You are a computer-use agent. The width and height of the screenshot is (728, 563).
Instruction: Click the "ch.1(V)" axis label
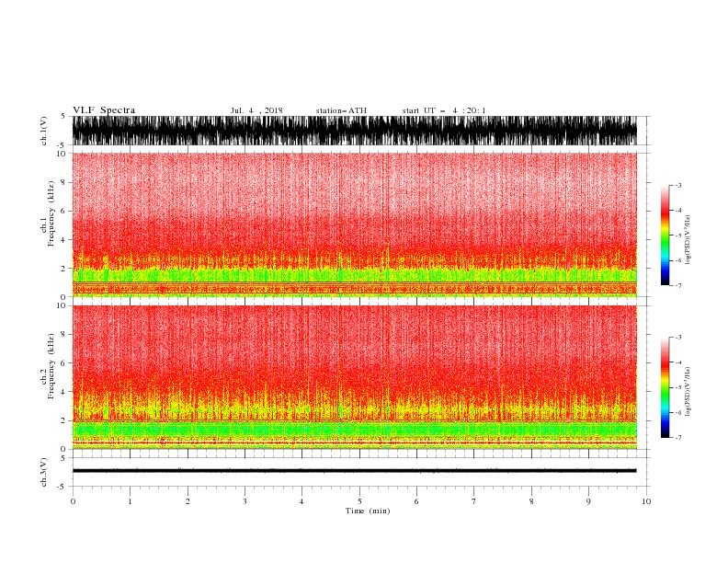tap(44, 131)
